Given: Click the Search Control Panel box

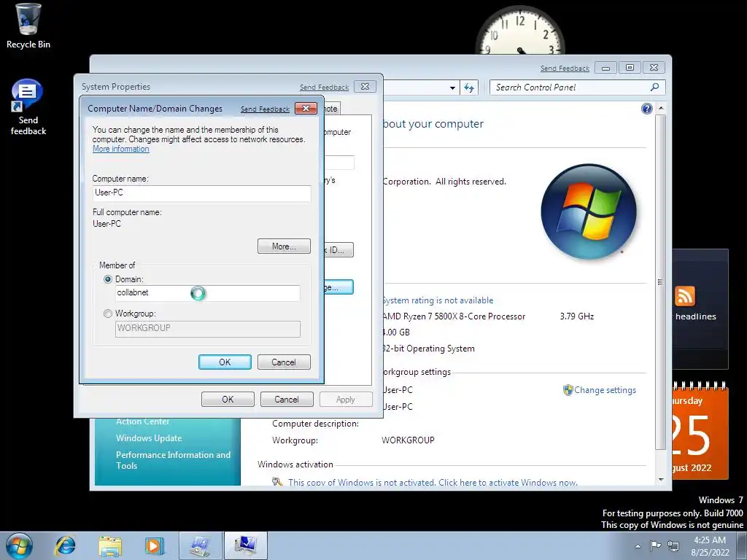Looking at the screenshot, I should (578, 87).
